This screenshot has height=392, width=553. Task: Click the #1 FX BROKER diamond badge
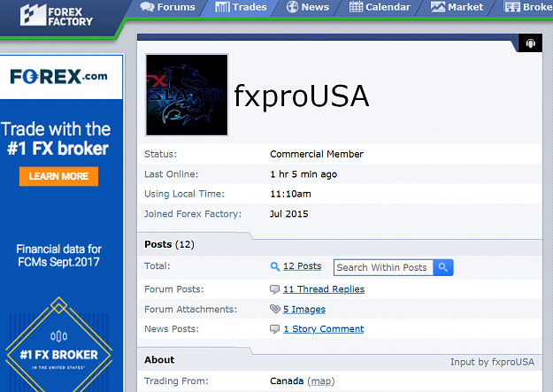(59, 350)
